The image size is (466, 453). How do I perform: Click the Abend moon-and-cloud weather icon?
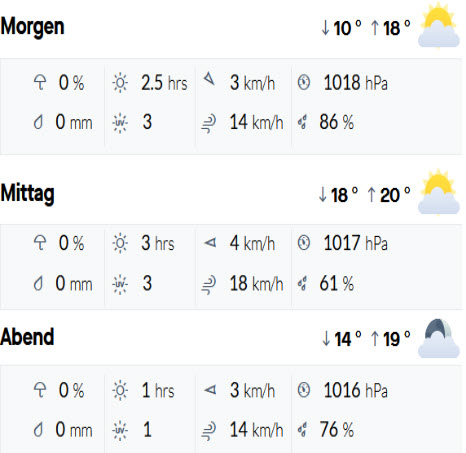[x=439, y=338]
